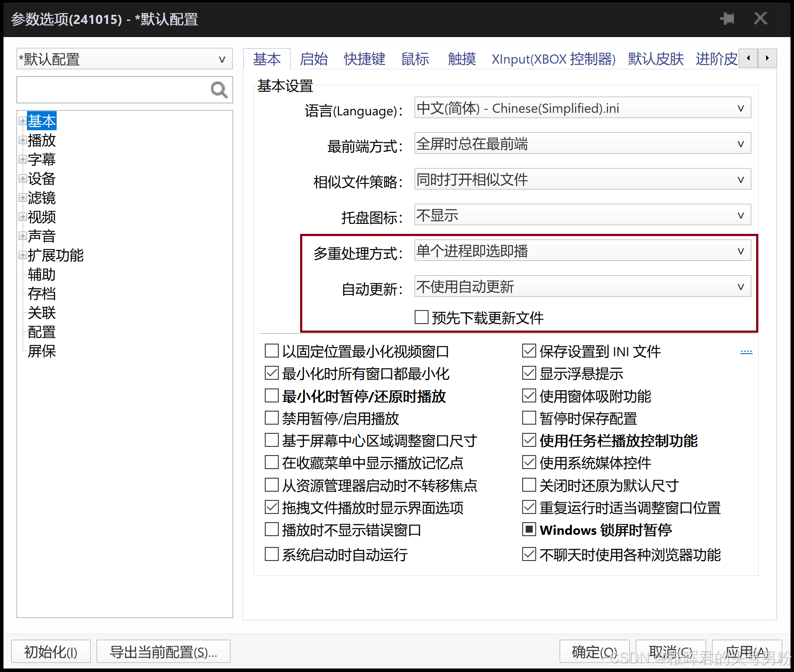Expand the 基本 tree node
The height and width of the screenshot is (672, 794).
click(x=23, y=121)
